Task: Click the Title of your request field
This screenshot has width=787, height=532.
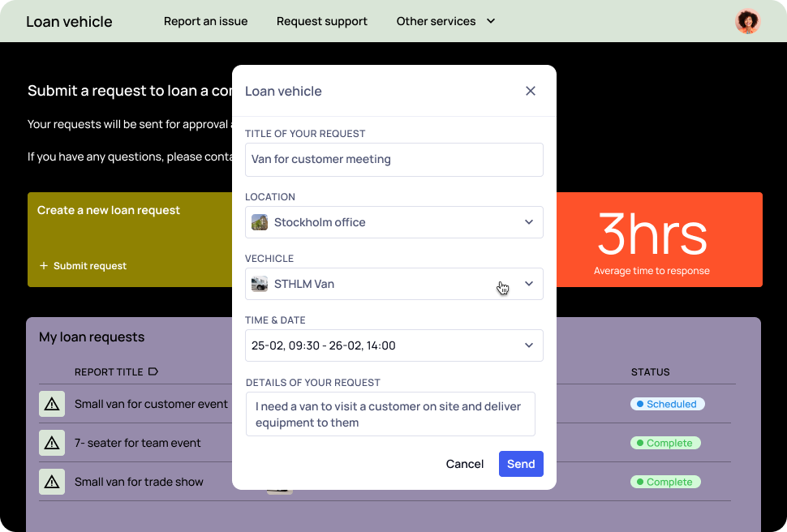Action: (394, 160)
